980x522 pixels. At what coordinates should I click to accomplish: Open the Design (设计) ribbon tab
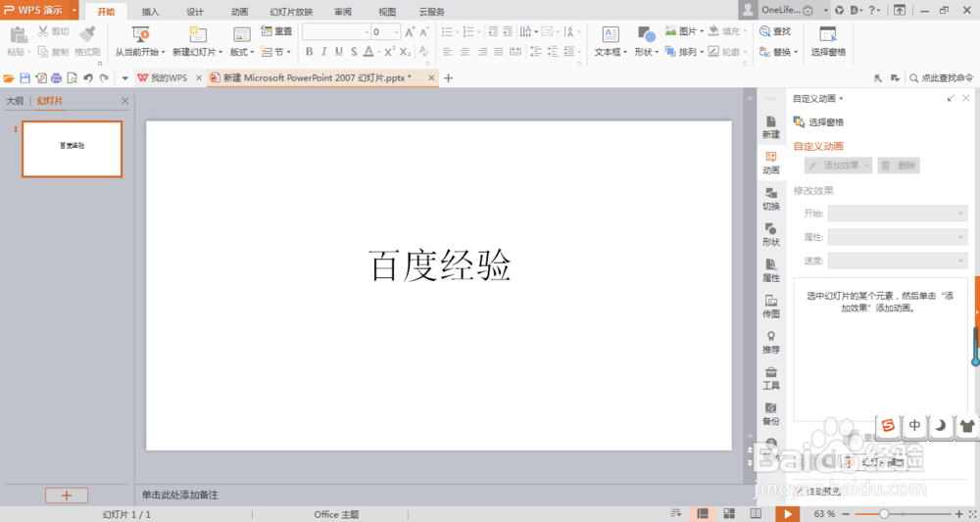click(195, 11)
